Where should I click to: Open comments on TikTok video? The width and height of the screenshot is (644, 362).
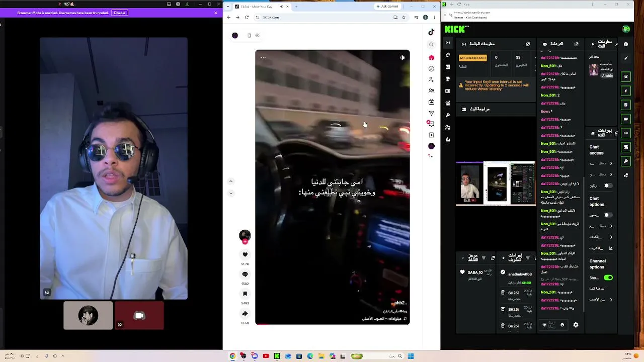coord(245,274)
